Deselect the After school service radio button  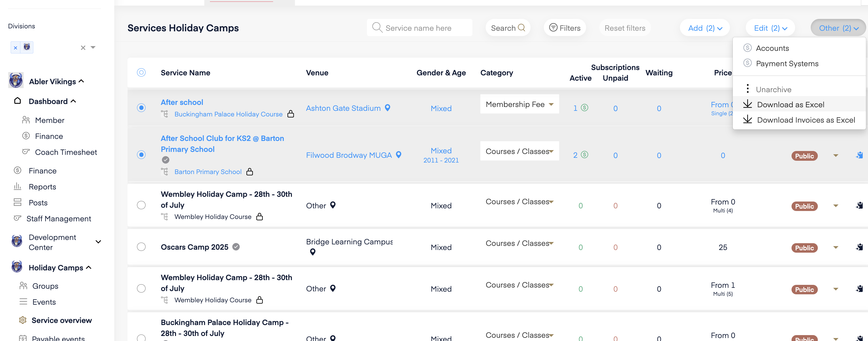pos(141,108)
